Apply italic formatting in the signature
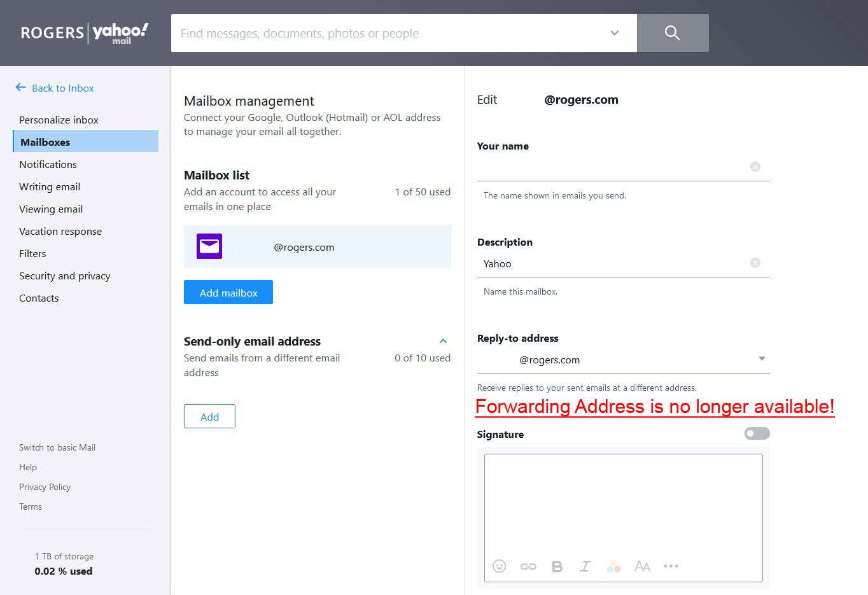Viewport: 868px width, 595px height. [x=585, y=566]
